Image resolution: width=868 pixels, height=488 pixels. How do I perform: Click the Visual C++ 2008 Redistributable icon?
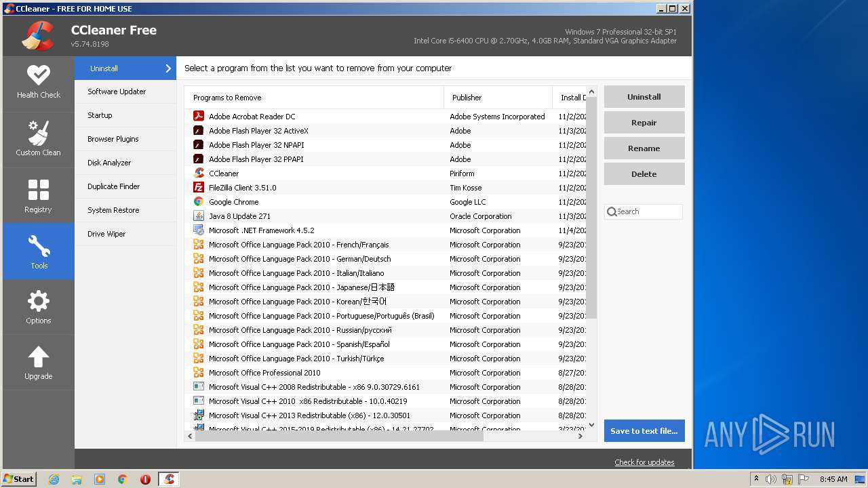(199, 386)
